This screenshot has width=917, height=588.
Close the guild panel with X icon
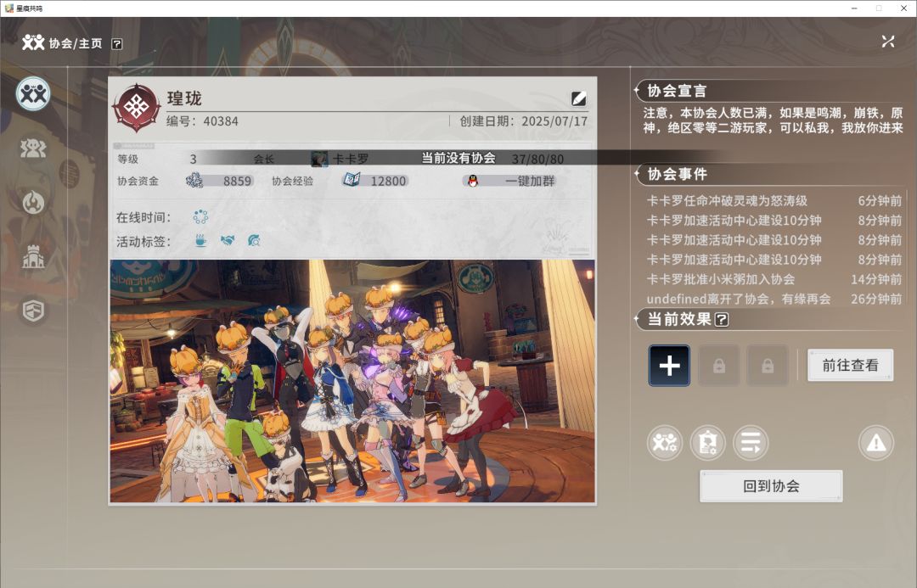(x=888, y=42)
